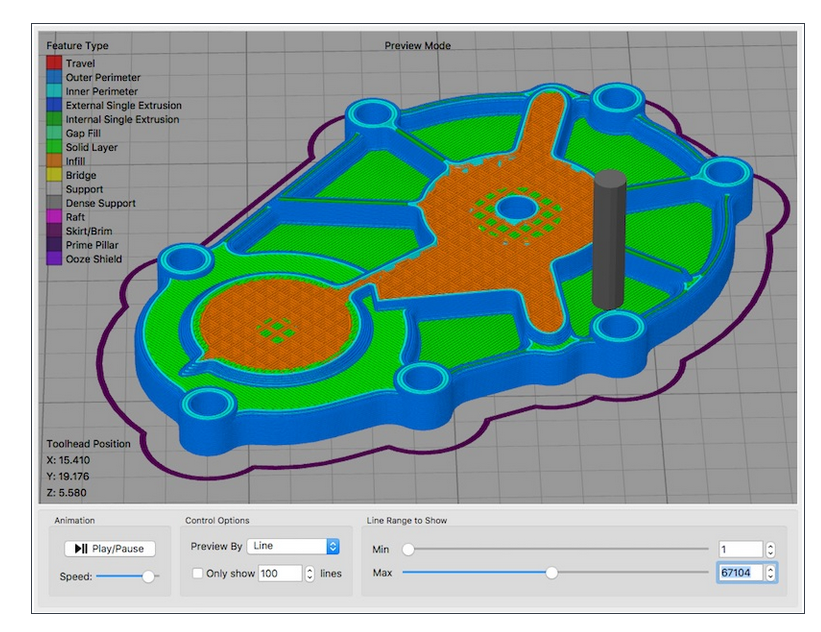
Task: Click the Support color square in Feature Type
Action: click(x=52, y=189)
